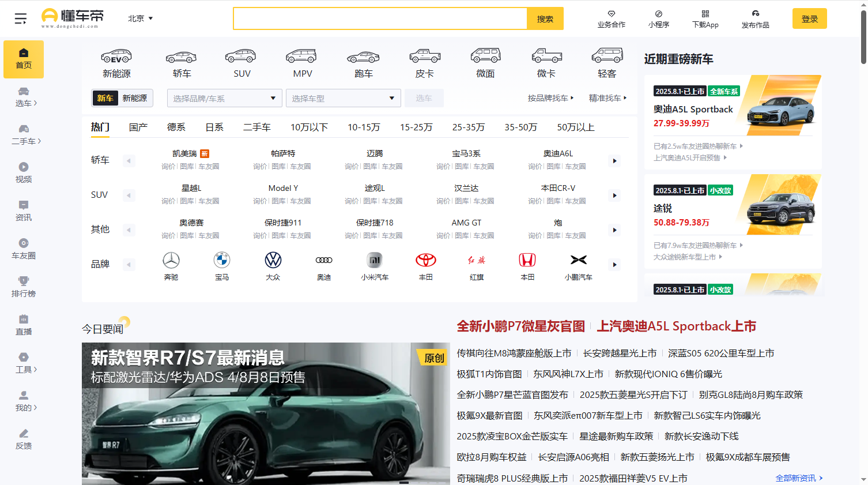Screen dimensions: 868x485
Task: Go to 首页 in the sidebar
Action: [x=24, y=59]
